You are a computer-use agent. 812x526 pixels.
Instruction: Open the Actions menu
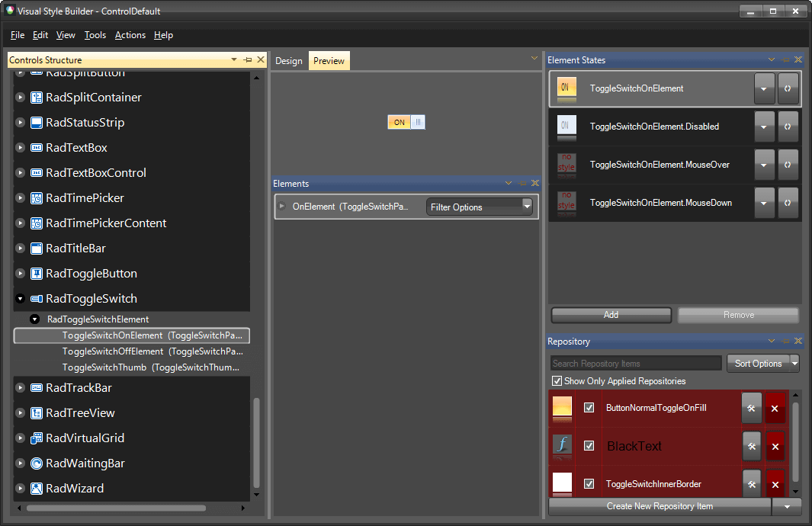pos(130,35)
